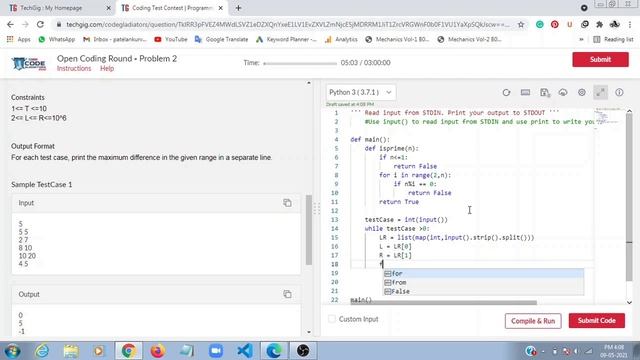Save draft using the floppy disk icon

tap(544, 93)
